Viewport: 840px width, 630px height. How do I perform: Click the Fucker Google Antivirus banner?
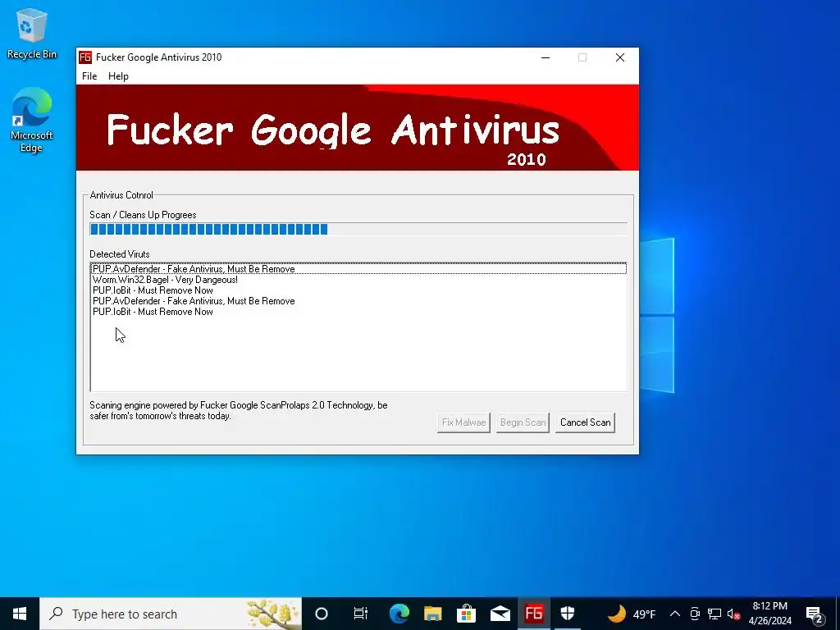[358, 127]
